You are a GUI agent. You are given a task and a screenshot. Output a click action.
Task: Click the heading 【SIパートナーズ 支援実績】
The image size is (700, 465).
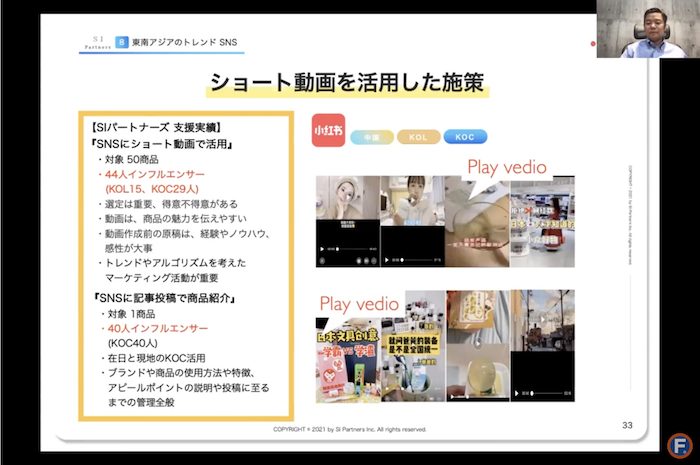click(156, 128)
